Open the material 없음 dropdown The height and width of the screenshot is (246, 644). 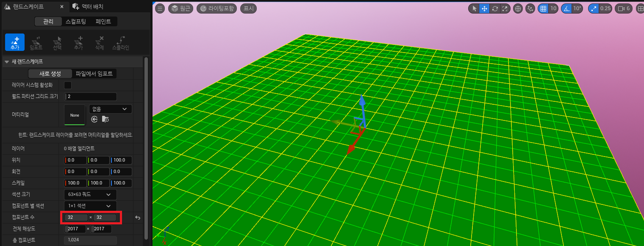tap(111, 109)
